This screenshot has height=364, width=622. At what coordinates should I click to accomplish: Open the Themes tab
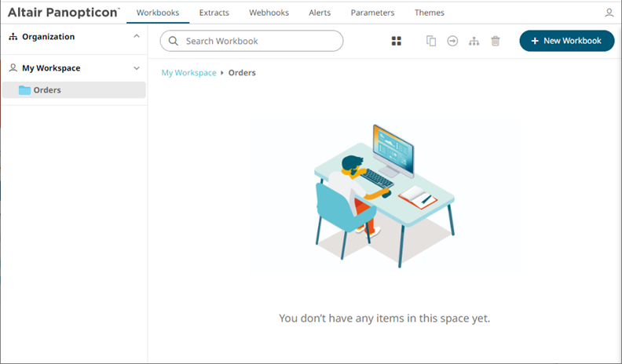[x=430, y=13]
